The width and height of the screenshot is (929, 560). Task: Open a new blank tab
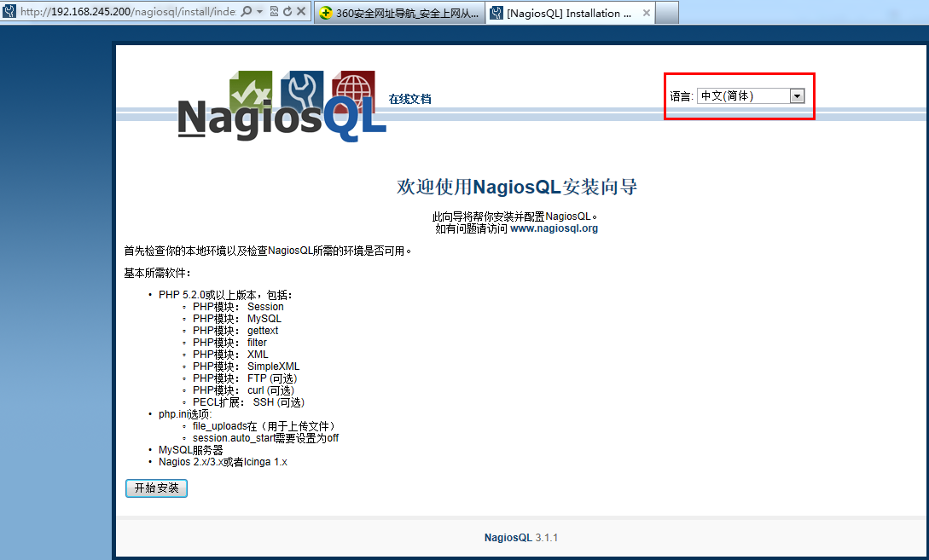pos(667,13)
